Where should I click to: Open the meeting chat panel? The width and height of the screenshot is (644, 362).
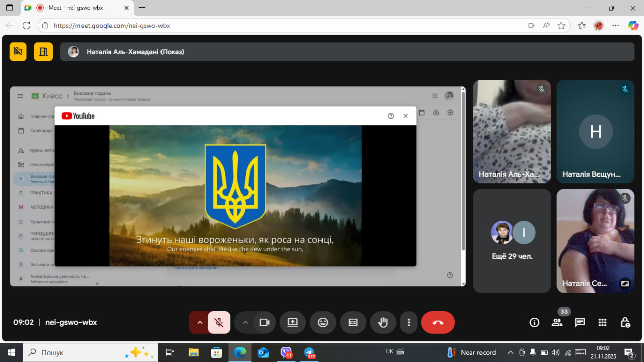tap(580, 323)
